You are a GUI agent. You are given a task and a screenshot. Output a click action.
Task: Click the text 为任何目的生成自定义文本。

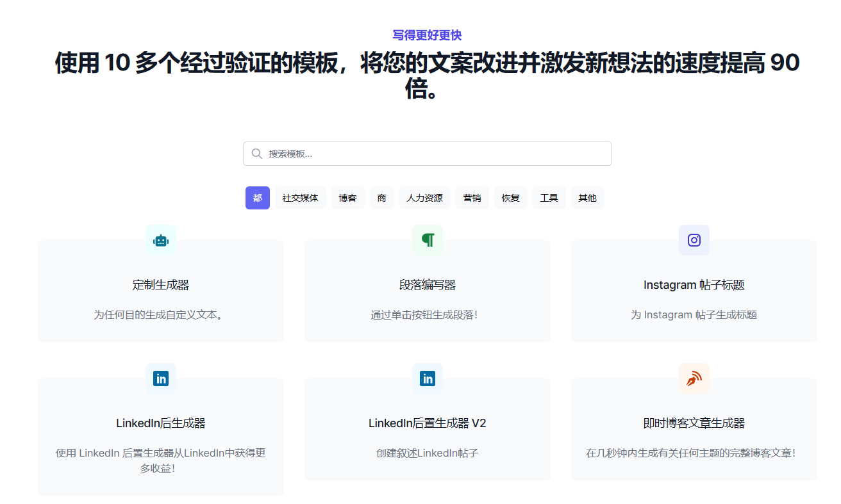(x=161, y=315)
